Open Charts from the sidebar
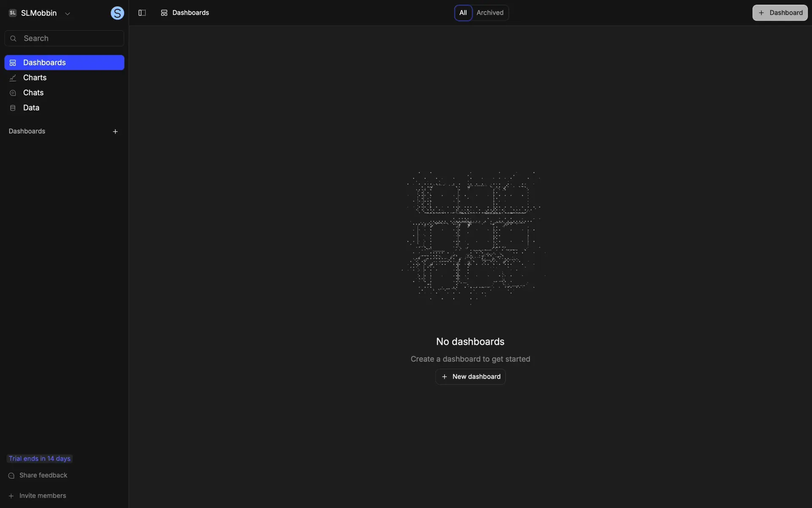Image resolution: width=812 pixels, height=508 pixels. coord(35,77)
